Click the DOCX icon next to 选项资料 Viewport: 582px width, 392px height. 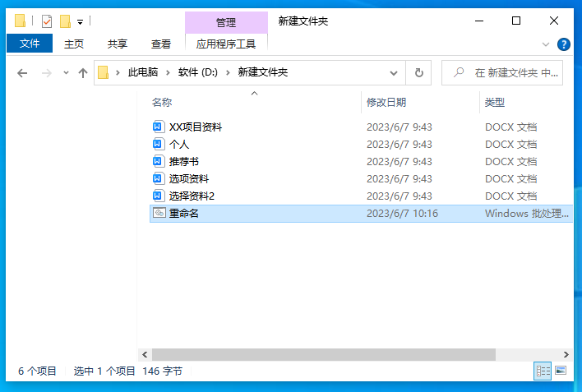coord(158,178)
